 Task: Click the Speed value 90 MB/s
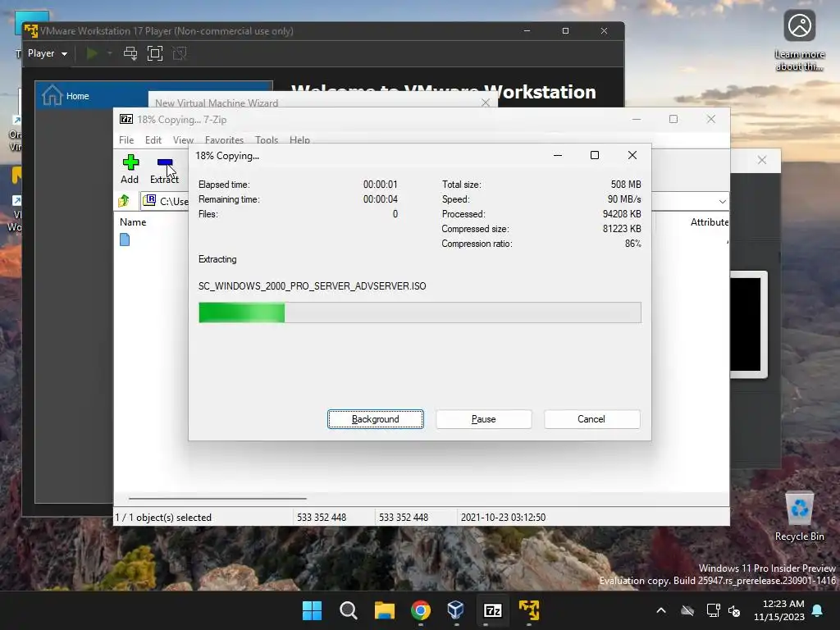[624, 199]
